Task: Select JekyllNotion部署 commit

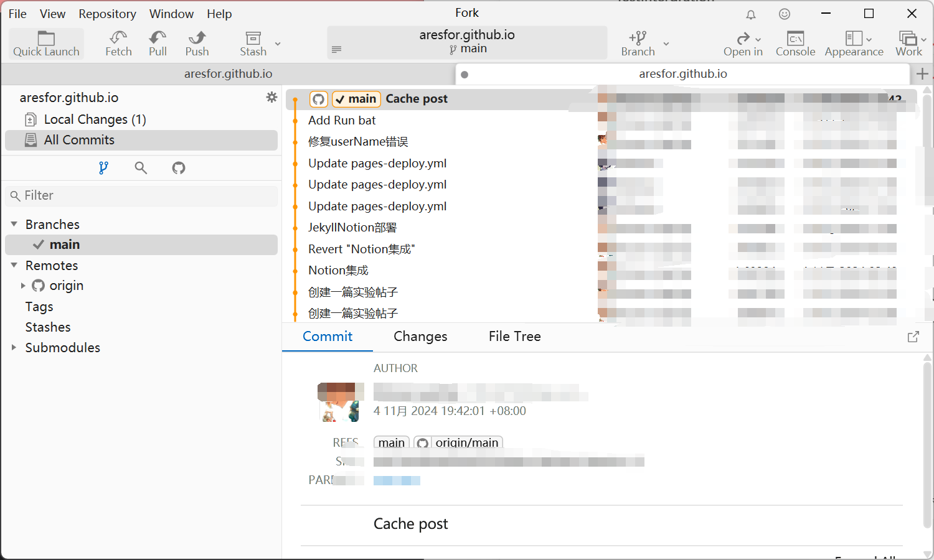Action: tap(352, 228)
